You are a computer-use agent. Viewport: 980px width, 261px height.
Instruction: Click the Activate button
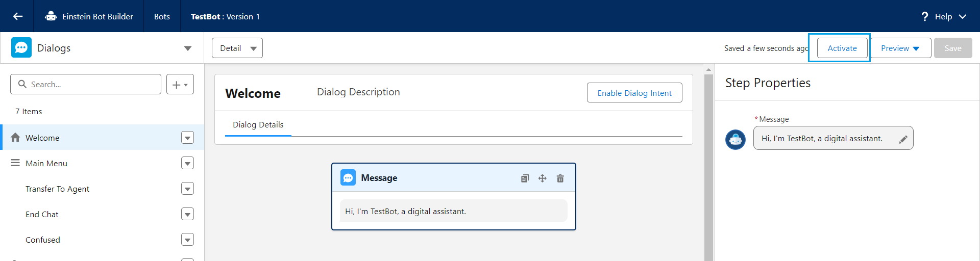coord(842,48)
